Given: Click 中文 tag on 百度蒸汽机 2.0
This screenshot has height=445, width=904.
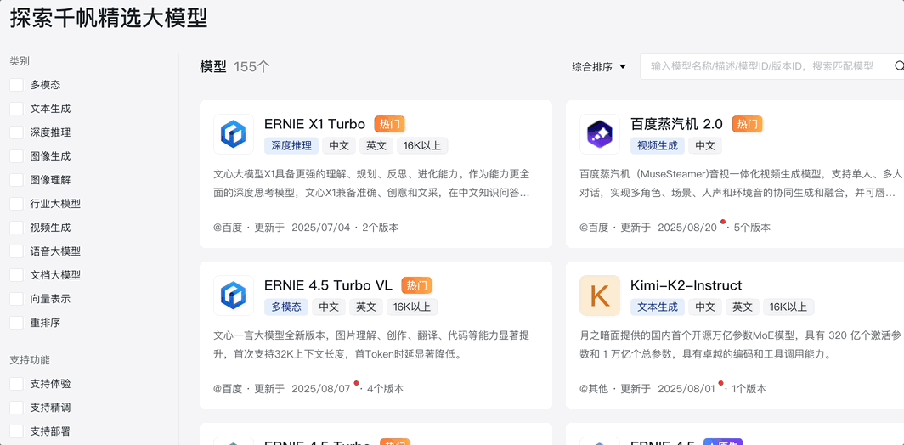Looking at the screenshot, I should click(x=705, y=146).
